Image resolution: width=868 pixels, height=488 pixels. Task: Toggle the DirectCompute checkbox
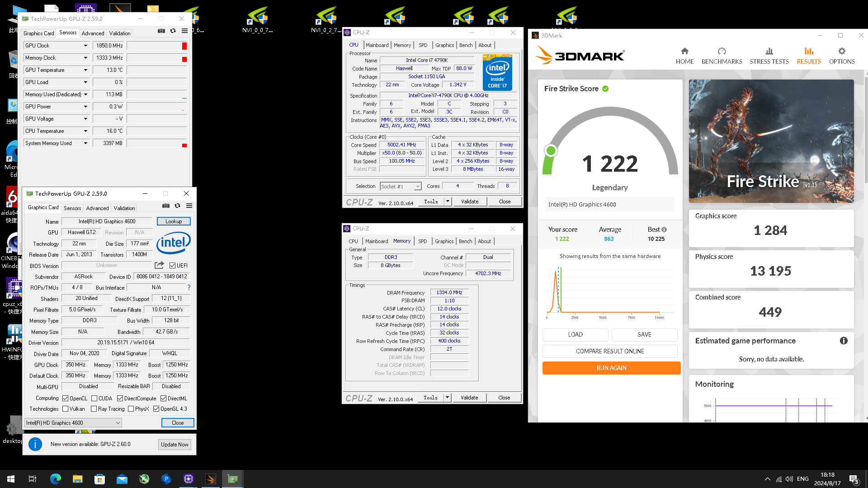point(120,398)
